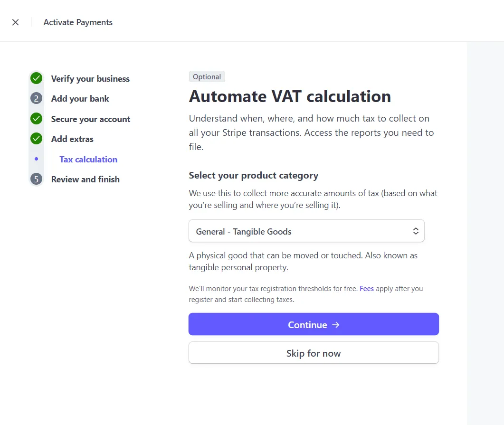504x425 pixels.
Task: Click green checkmark beside Secure your account
Action: (x=36, y=119)
